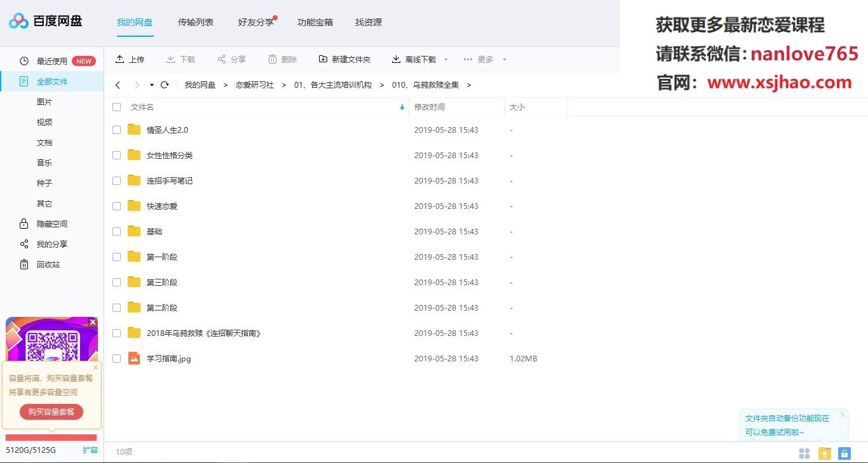
Task: Switch to 找资源 tab
Action: (x=369, y=22)
